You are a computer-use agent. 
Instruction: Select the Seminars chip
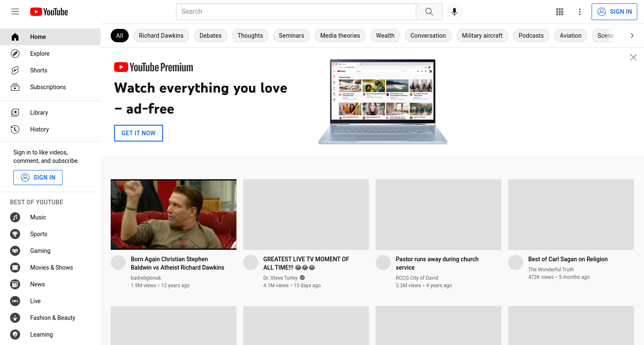(291, 36)
